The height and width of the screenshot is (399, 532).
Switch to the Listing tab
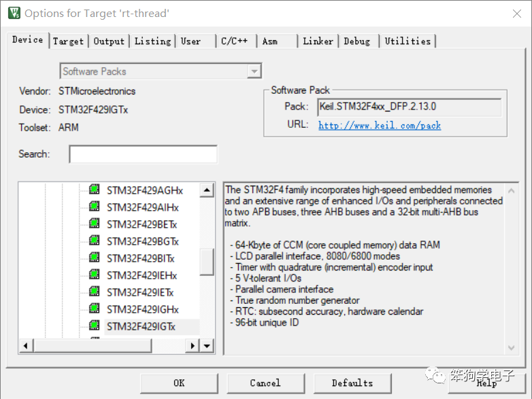[x=152, y=41]
